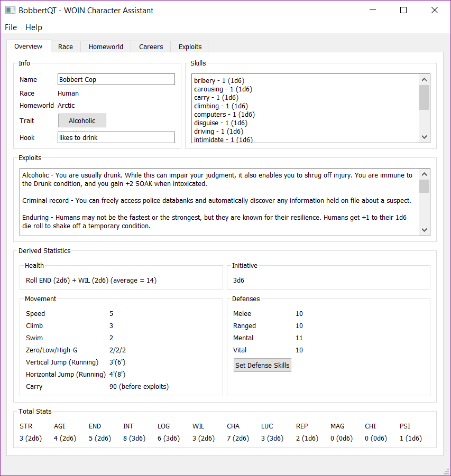The height and width of the screenshot is (476, 451).
Task: Click the Name field containing Bobbert Cop
Action: 116,80
